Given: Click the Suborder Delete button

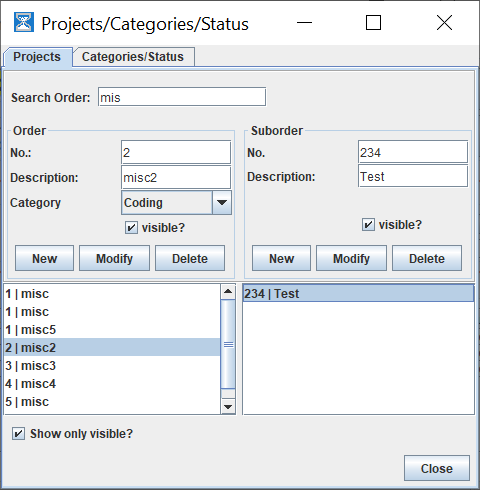Looking at the screenshot, I should point(427,258).
